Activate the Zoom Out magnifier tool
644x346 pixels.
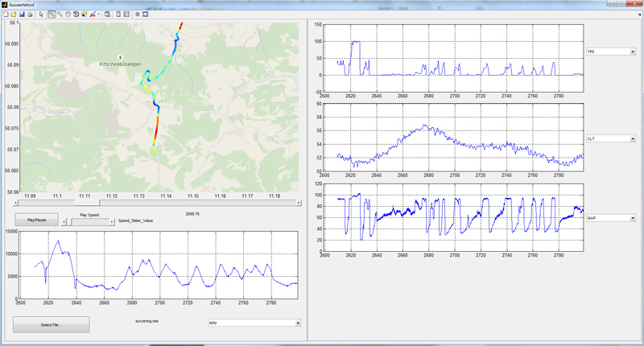click(60, 14)
